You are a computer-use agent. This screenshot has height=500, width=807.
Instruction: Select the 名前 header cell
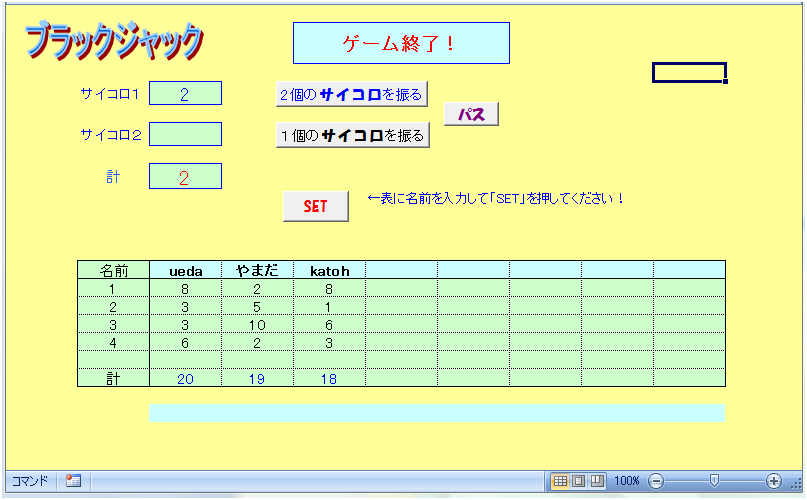(113, 270)
